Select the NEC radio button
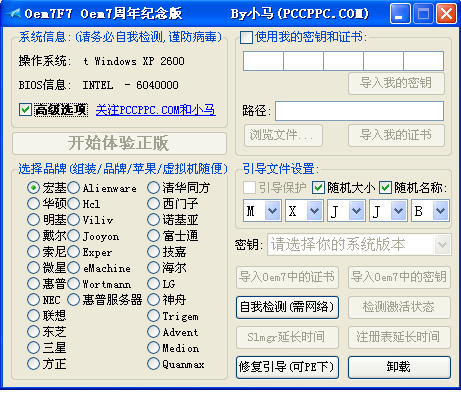This screenshot has height=393, width=461. click(x=33, y=299)
